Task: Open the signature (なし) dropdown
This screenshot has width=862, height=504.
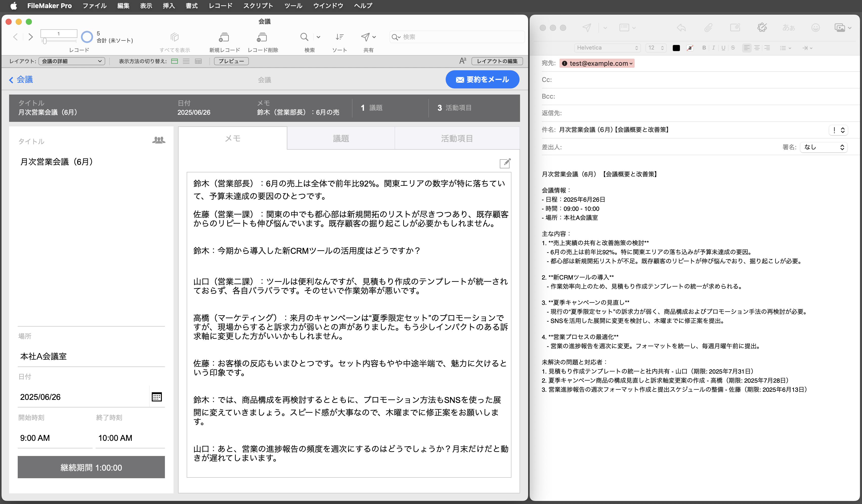Action: tap(823, 147)
